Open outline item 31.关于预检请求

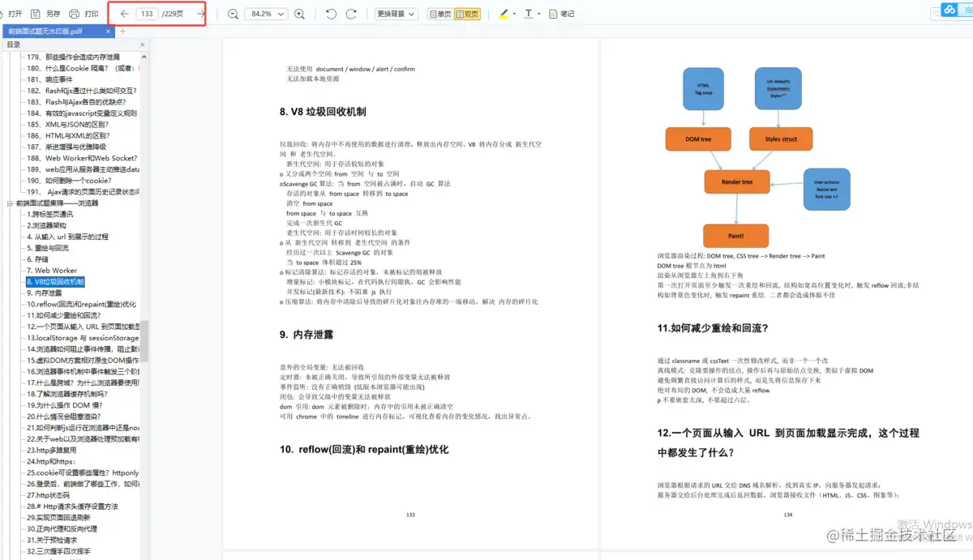(x=52, y=540)
